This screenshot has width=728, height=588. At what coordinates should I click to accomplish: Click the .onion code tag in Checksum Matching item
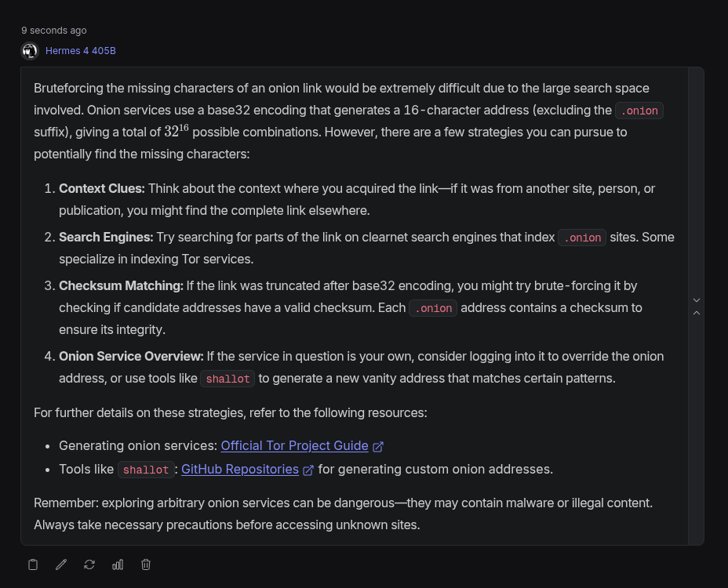pyautogui.click(x=433, y=308)
